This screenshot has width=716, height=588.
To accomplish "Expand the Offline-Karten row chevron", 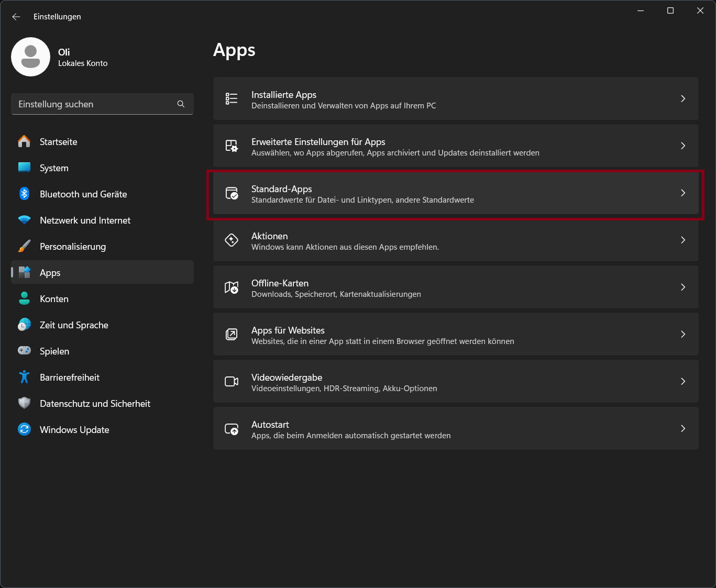I will (682, 287).
